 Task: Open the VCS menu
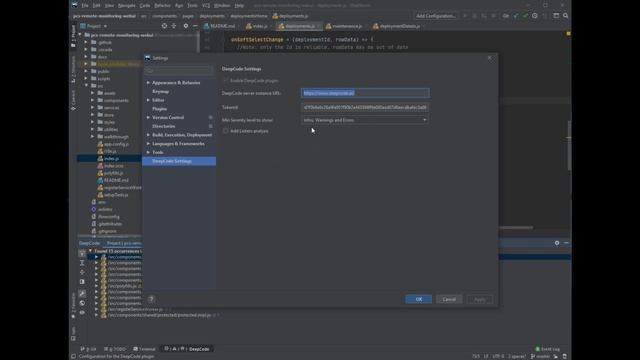pos(206,5)
